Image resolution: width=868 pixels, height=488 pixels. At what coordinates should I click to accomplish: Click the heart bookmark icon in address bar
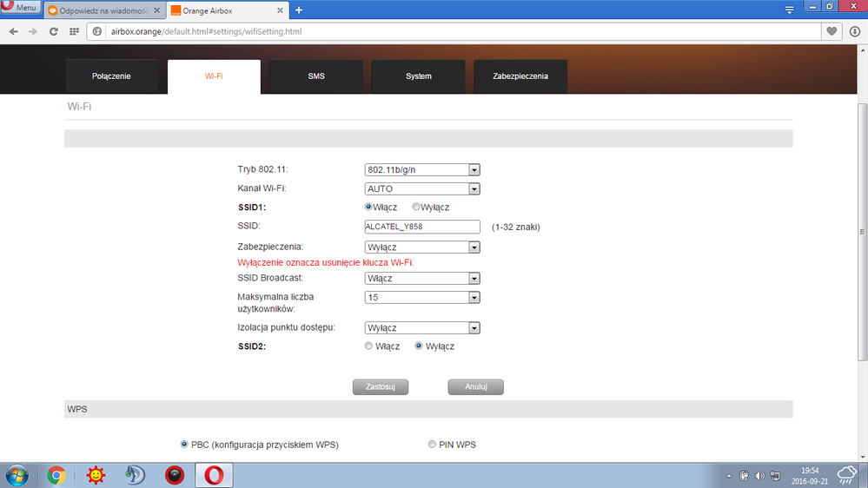[x=832, y=31]
